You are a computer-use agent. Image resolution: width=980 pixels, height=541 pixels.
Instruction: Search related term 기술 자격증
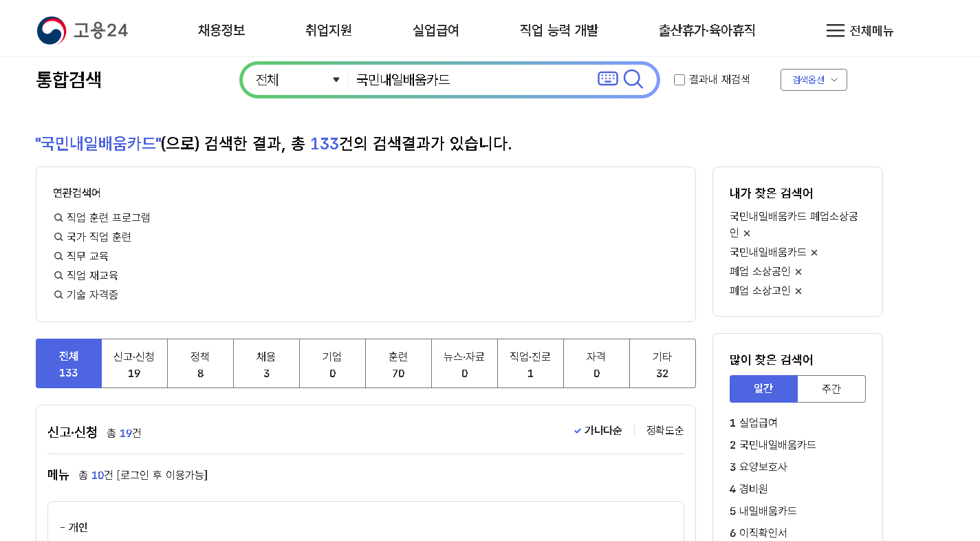[92, 295]
